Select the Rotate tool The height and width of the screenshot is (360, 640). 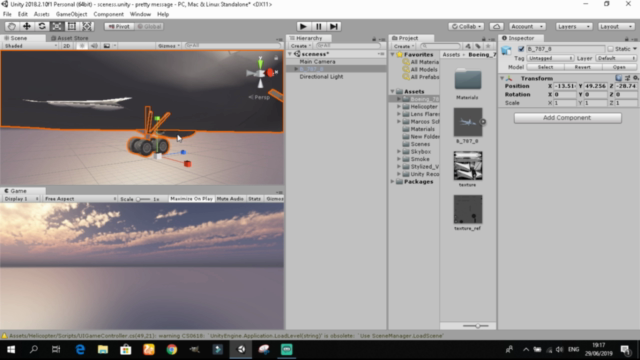pos(42,27)
